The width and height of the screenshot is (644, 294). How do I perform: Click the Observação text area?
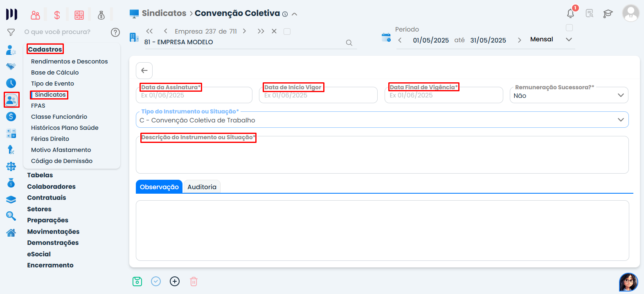pos(382,231)
